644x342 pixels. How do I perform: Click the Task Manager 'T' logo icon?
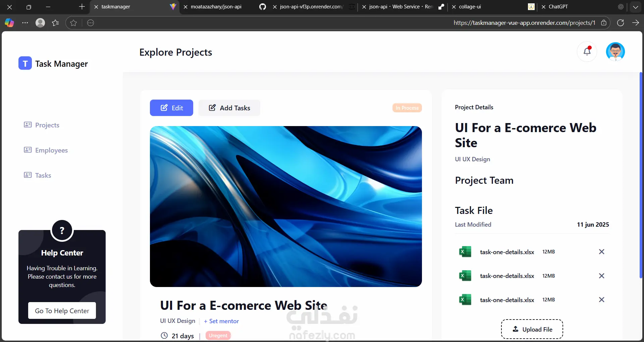click(25, 63)
